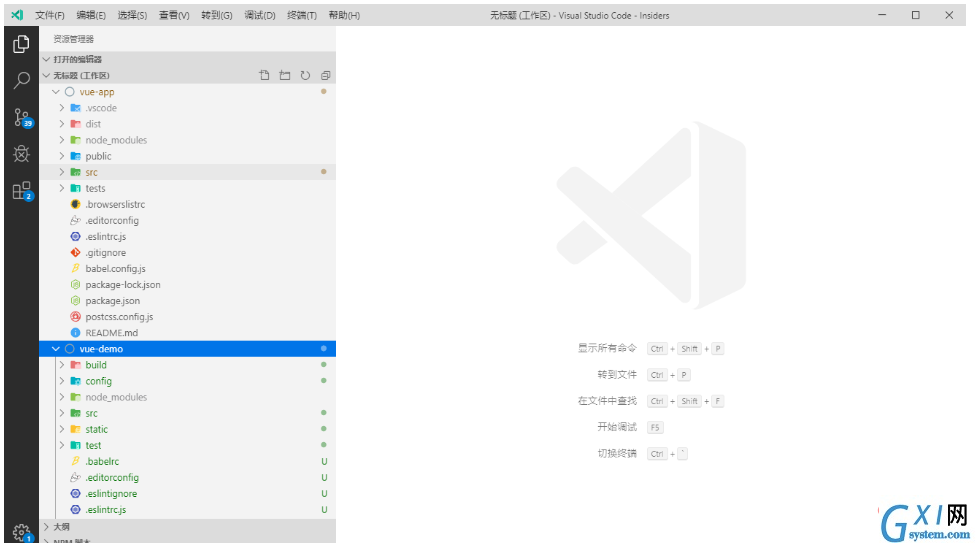Click the Collapse All folders icon

click(325, 75)
